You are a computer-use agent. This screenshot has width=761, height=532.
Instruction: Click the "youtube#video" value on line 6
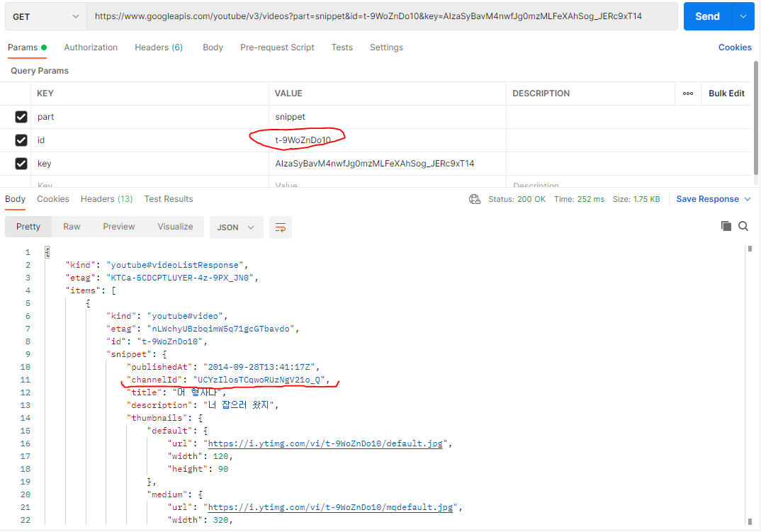pos(185,316)
